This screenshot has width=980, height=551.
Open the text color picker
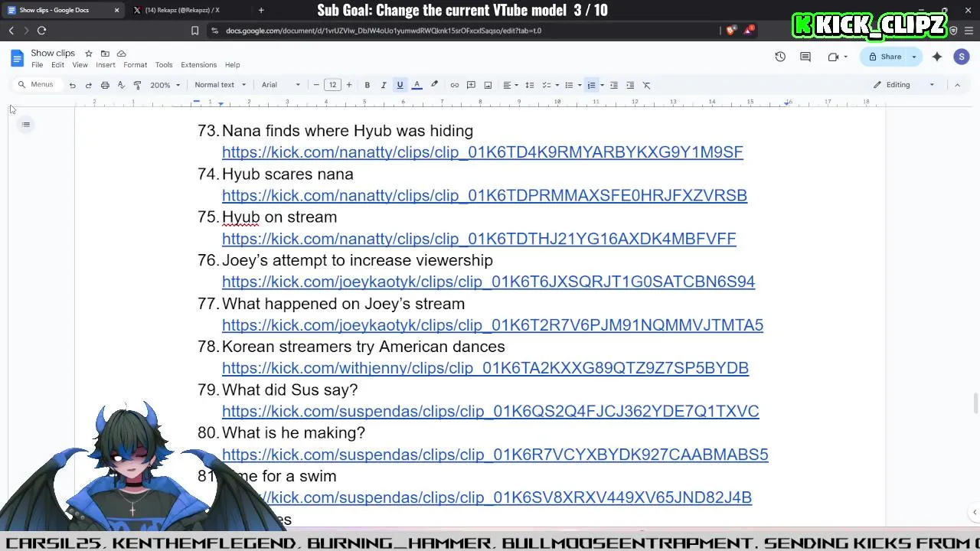click(417, 85)
